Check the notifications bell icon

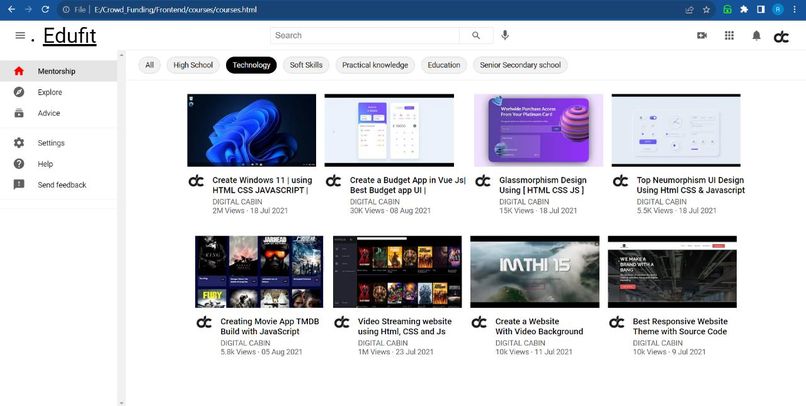(x=756, y=35)
